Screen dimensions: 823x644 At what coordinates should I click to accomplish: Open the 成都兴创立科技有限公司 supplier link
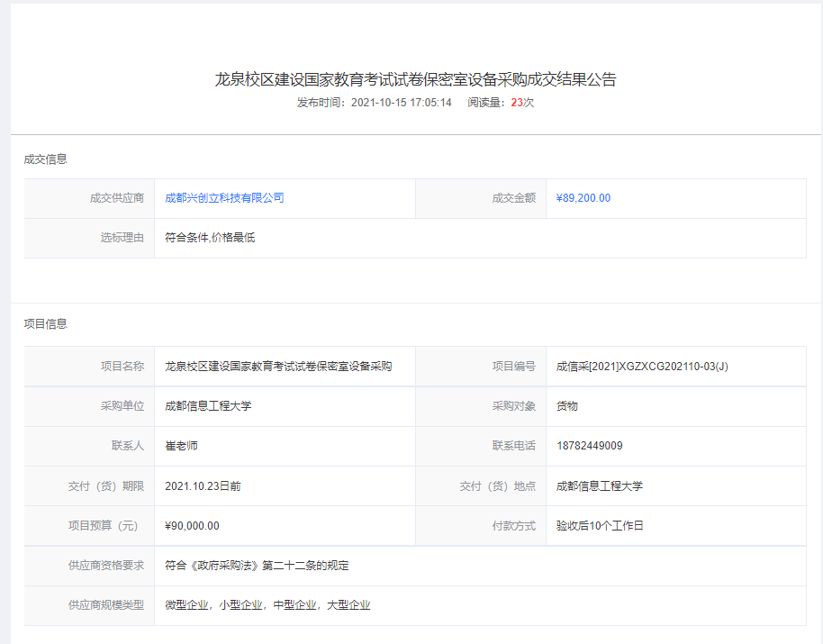coord(224,198)
